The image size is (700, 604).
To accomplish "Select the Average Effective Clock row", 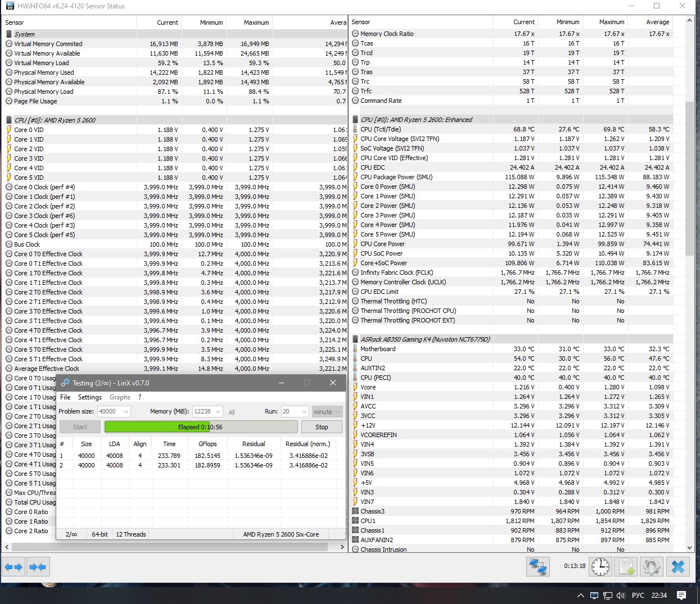I will 175,369.
